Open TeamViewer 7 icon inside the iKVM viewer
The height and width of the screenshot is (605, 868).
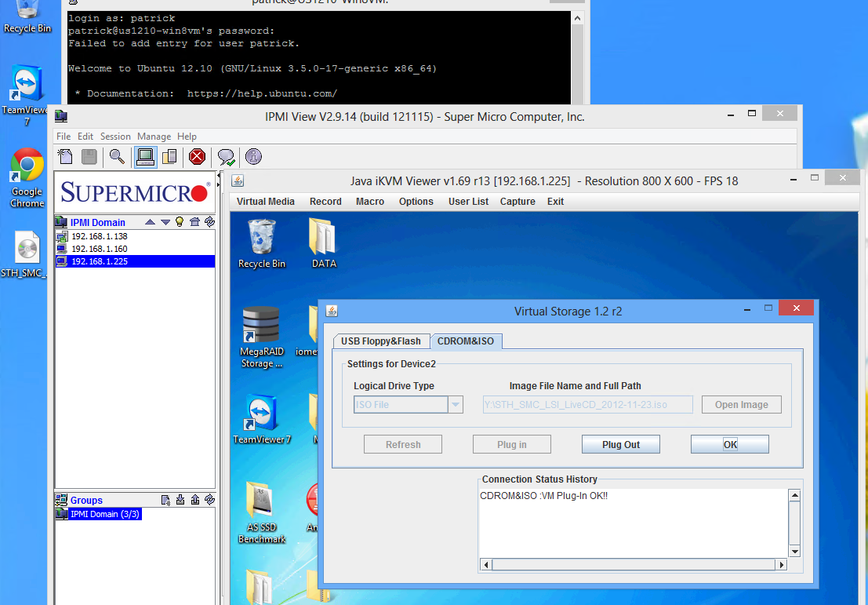tap(261, 419)
